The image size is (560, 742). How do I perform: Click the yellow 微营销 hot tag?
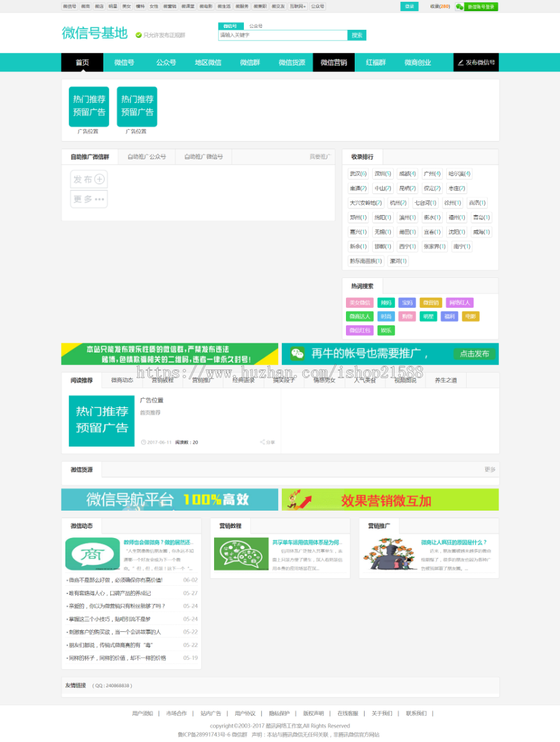(x=431, y=303)
